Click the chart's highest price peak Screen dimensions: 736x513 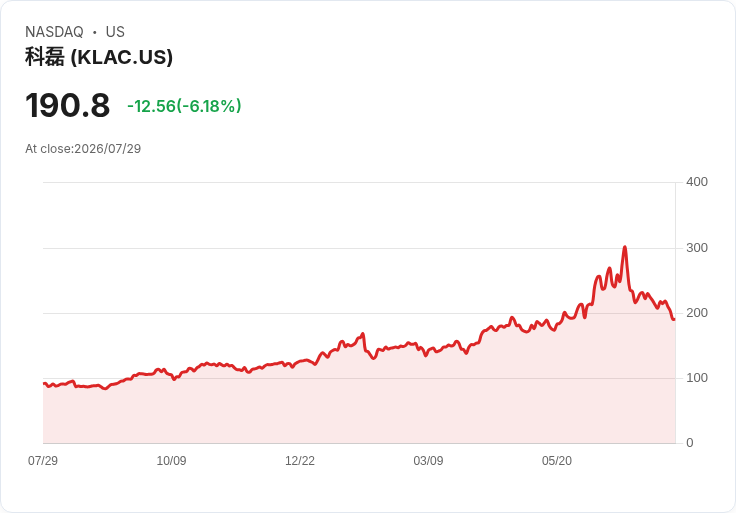tap(625, 247)
